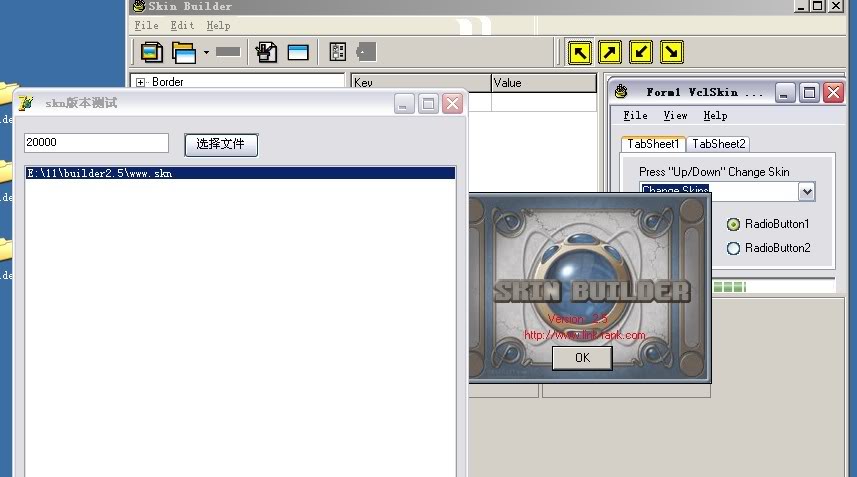Open File menu in Form1 VclSkin window
This screenshot has height=477, width=857.
coord(636,116)
